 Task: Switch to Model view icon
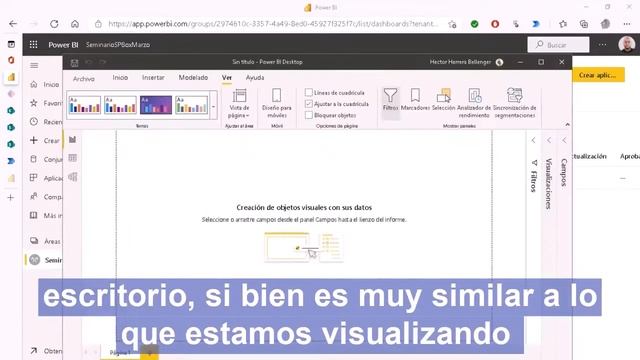click(x=73, y=177)
